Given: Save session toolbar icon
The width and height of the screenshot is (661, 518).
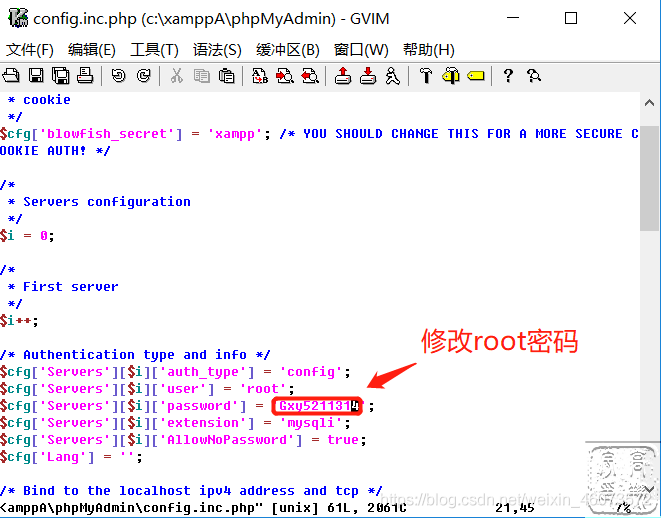Looking at the screenshot, I should click(x=368, y=76).
